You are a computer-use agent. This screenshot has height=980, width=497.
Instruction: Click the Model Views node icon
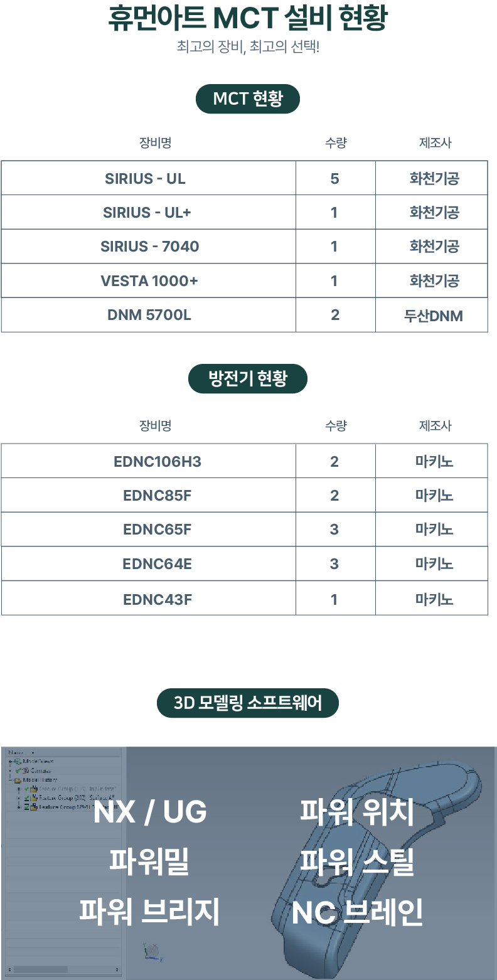pyautogui.click(x=18, y=761)
